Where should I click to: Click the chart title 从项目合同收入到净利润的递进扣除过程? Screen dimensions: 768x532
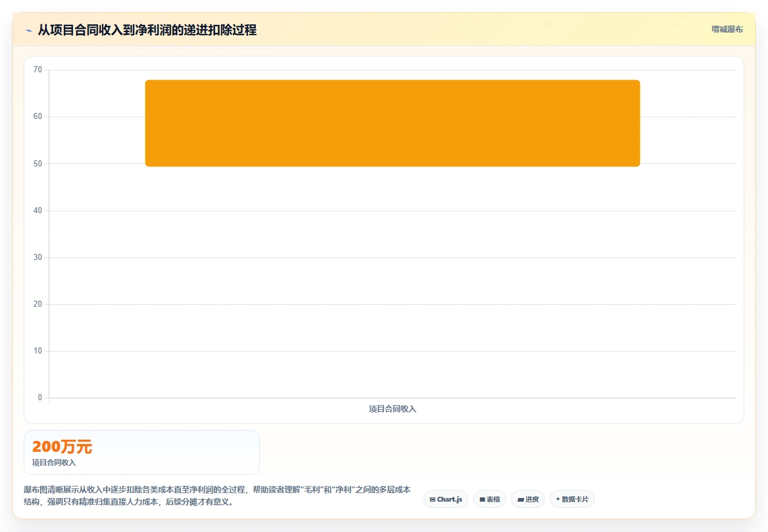[147, 30]
